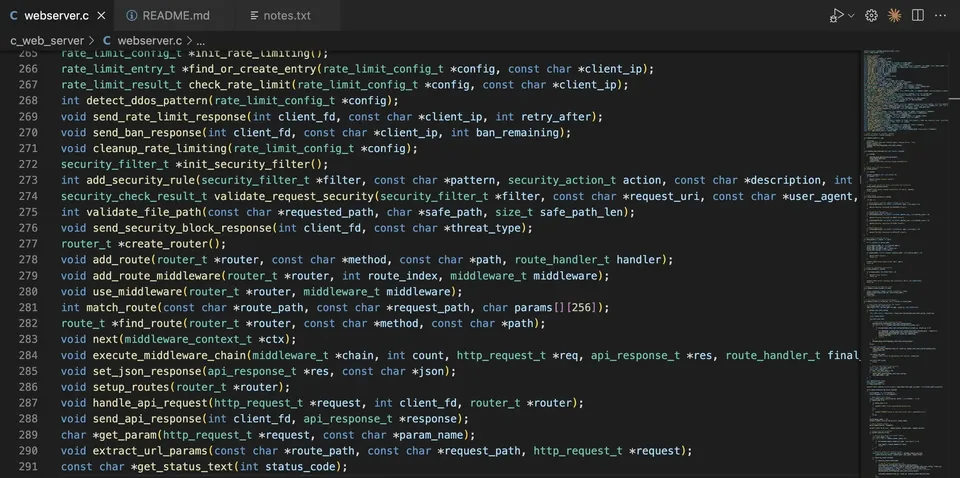
Task: Click the README.md info file icon
Action: click(131, 16)
